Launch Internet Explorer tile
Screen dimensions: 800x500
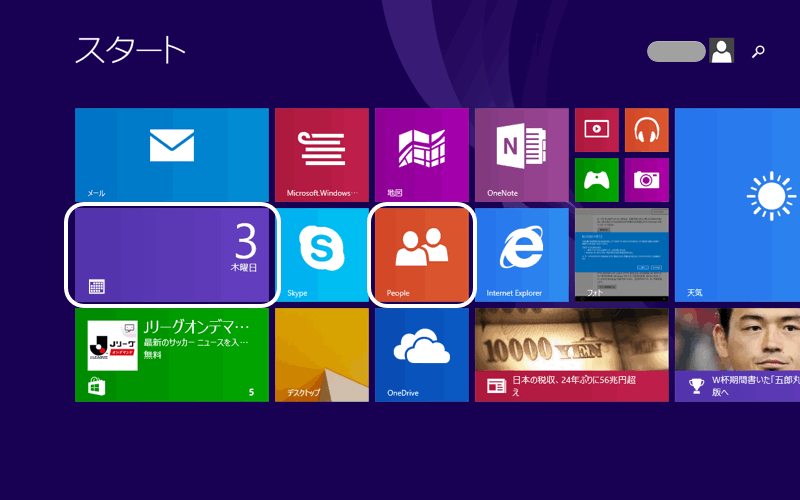coord(521,255)
